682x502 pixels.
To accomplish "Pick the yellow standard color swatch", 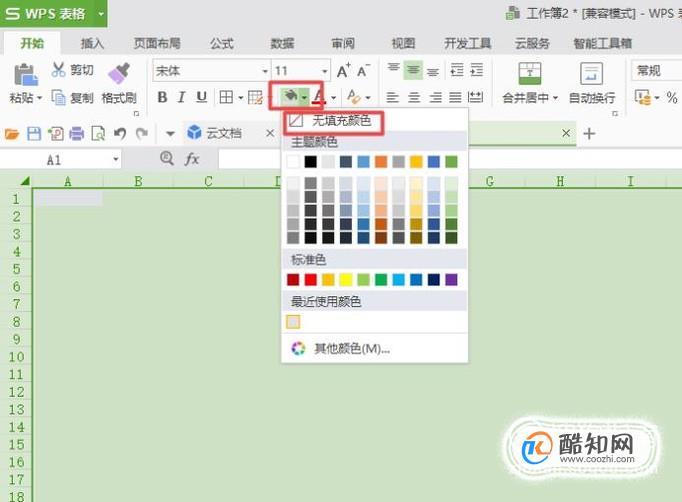I will point(346,279).
